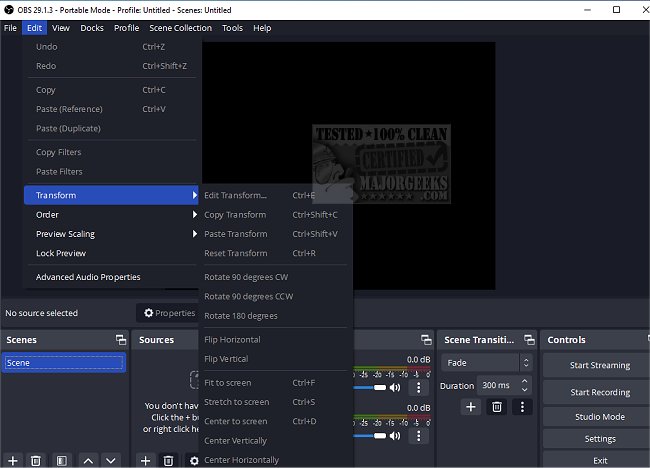This screenshot has width=650, height=468.
Task: Click Start Recording button
Action: 599,392
